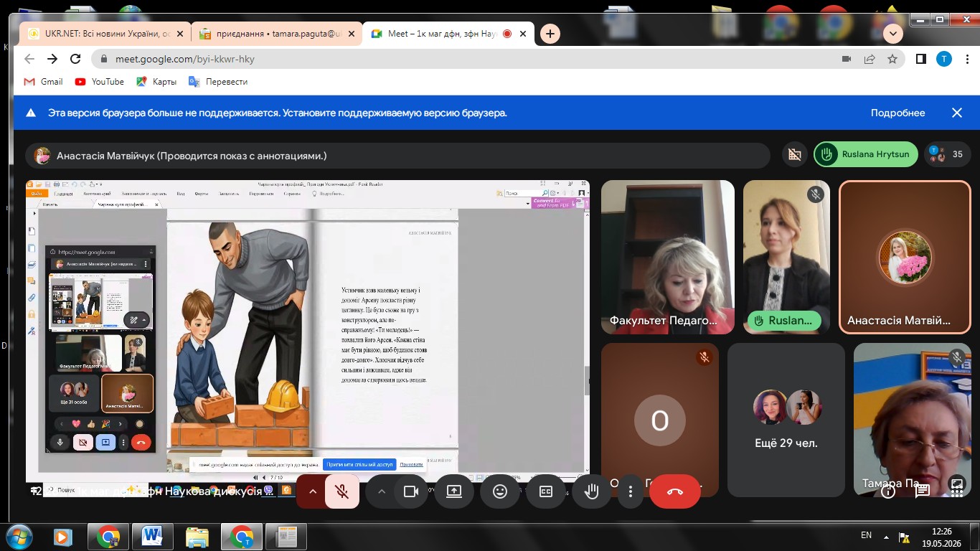Image resolution: width=980 pixels, height=551 pixels.
Task: Open the Gmail bookmark
Action: (44, 82)
